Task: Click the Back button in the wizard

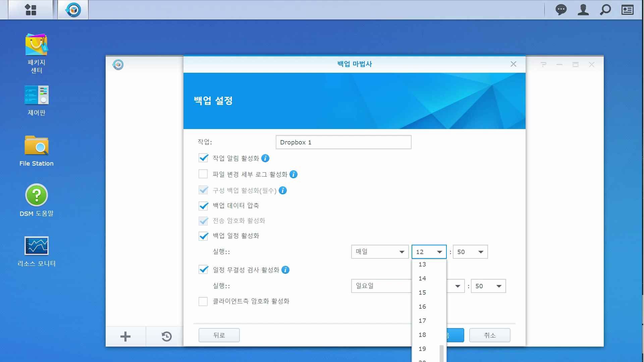Action: (x=219, y=335)
